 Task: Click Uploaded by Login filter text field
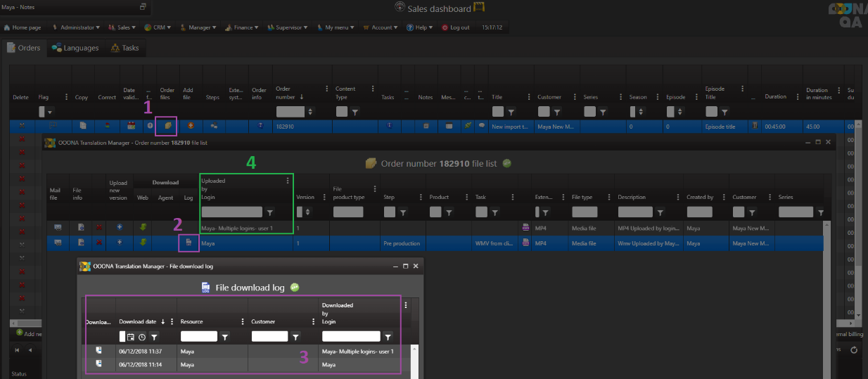[231, 212]
